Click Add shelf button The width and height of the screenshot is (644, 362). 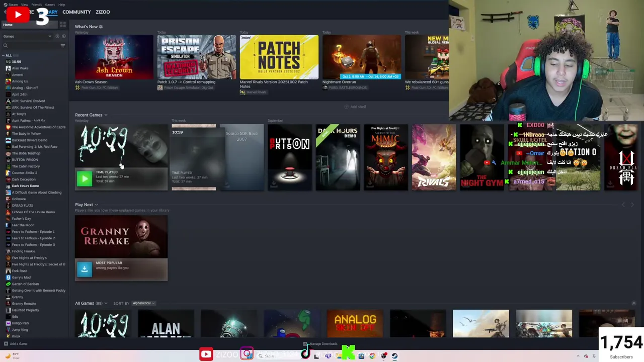pos(355,107)
